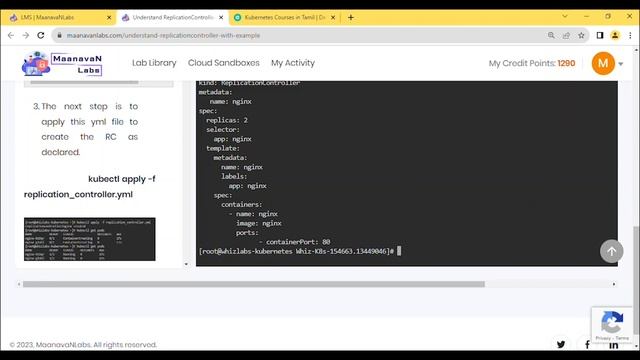Go back with the browser back arrow
The width and height of the screenshot is (640, 360).
[11, 36]
